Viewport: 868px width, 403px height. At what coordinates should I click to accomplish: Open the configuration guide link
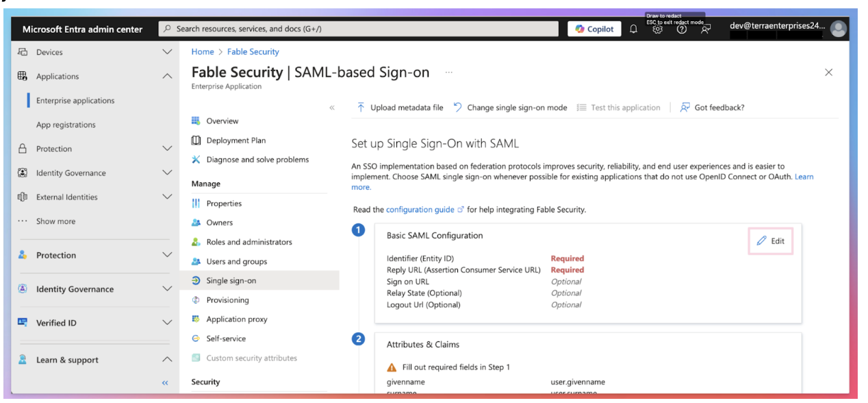(420, 210)
